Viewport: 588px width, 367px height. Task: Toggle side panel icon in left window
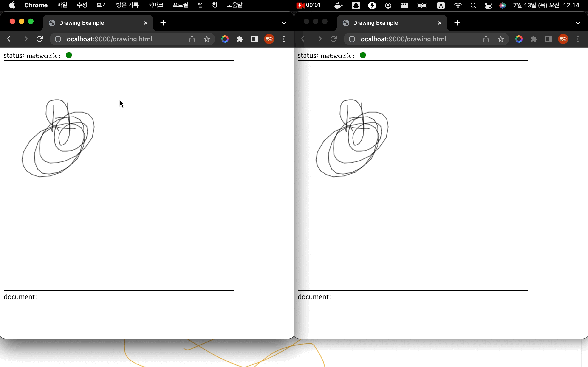coord(254,39)
